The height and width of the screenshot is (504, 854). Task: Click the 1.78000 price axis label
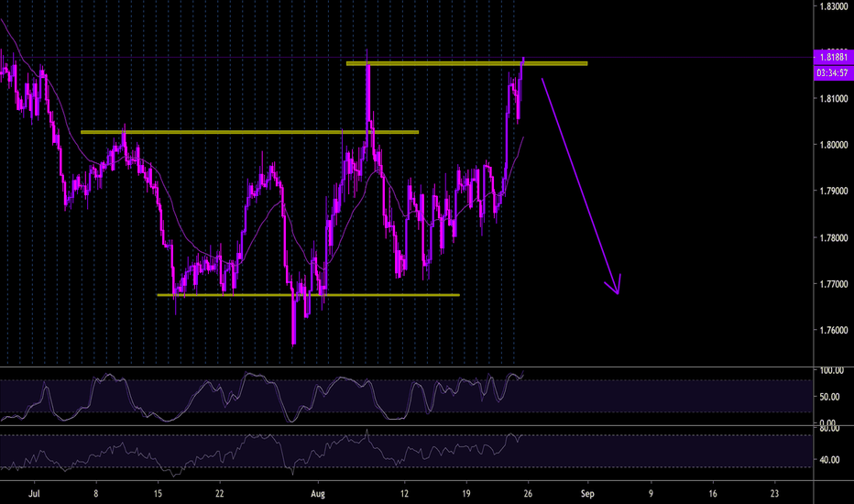pyautogui.click(x=834, y=237)
